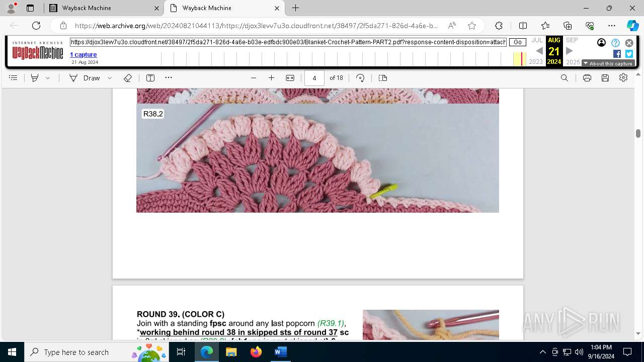Select the Highlight tool
644x362 pixels.
tap(35, 78)
